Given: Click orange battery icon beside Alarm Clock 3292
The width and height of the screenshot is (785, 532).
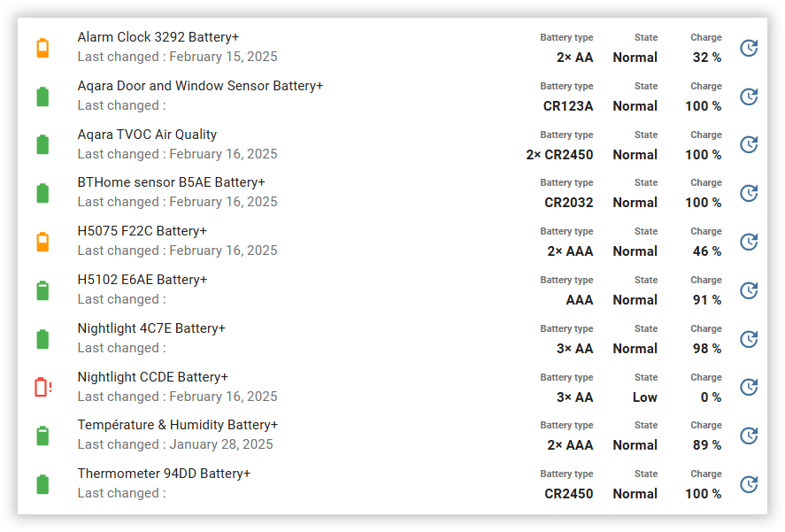Looking at the screenshot, I should coord(42,48).
